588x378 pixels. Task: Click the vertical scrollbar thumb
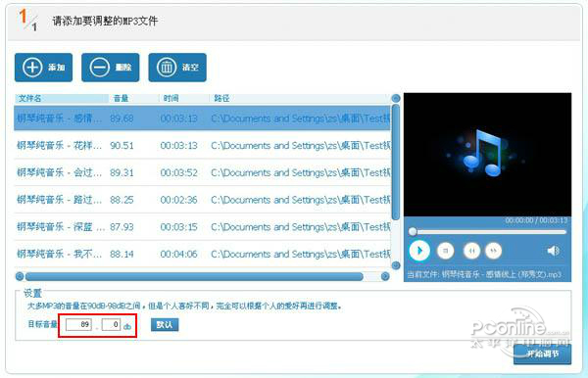[x=396, y=162]
